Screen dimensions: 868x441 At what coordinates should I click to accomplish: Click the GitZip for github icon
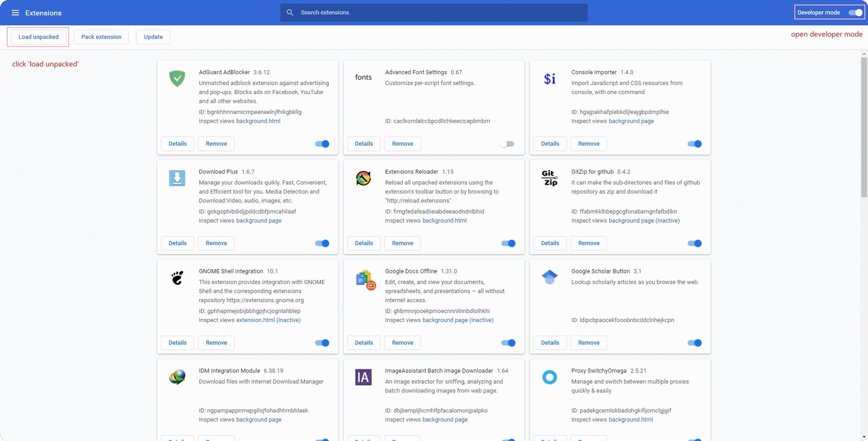[x=550, y=178]
